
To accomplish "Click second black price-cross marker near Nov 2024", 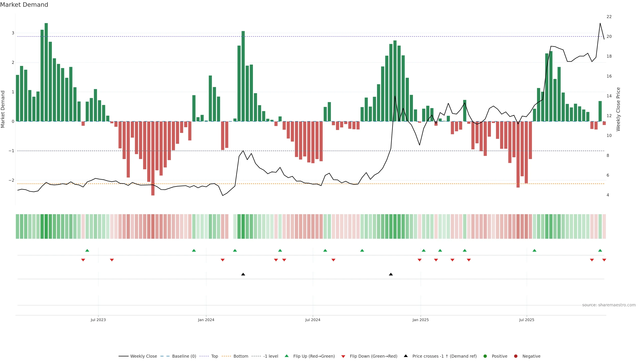I will click(391, 274).
